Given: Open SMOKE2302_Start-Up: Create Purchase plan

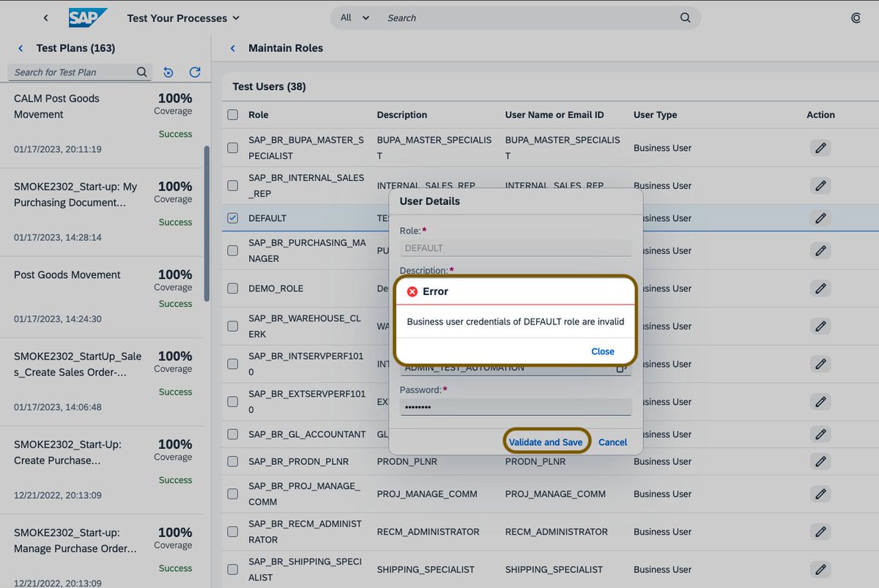Looking at the screenshot, I should coord(103,469).
